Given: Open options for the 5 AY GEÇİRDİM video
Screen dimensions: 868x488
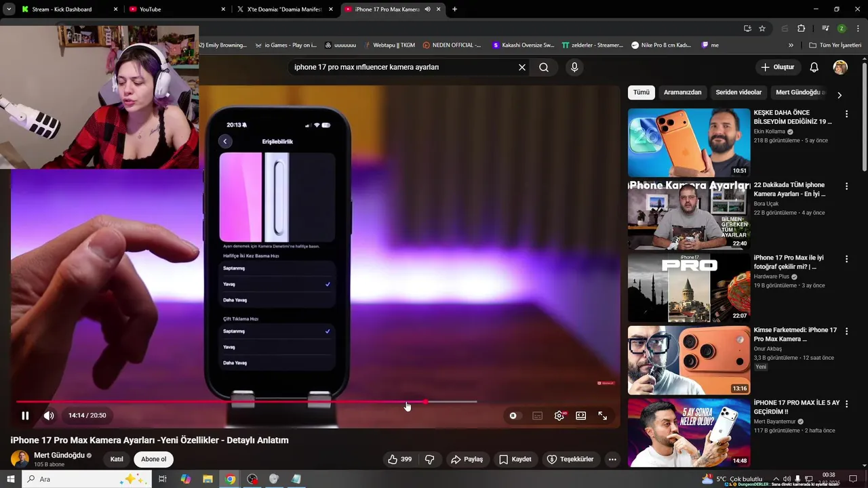Looking at the screenshot, I should (846, 404).
